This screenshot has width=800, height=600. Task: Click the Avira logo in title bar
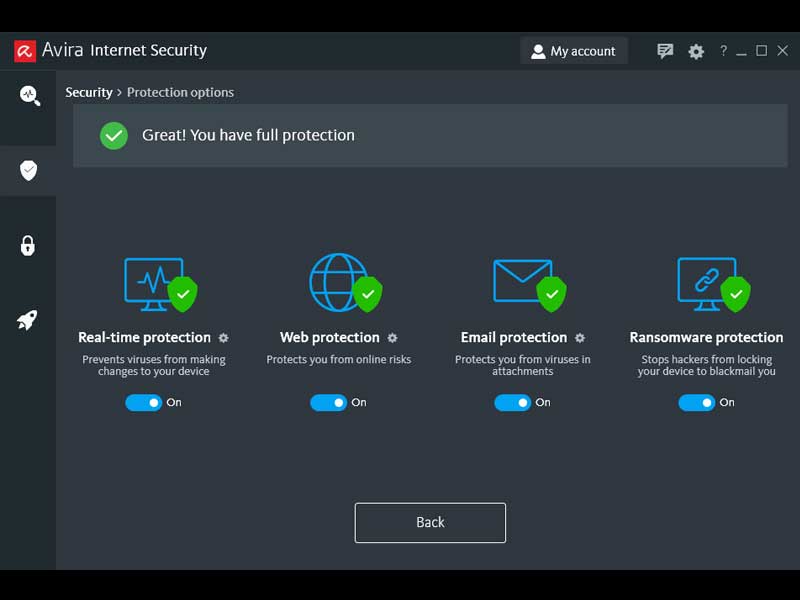pyautogui.click(x=25, y=51)
